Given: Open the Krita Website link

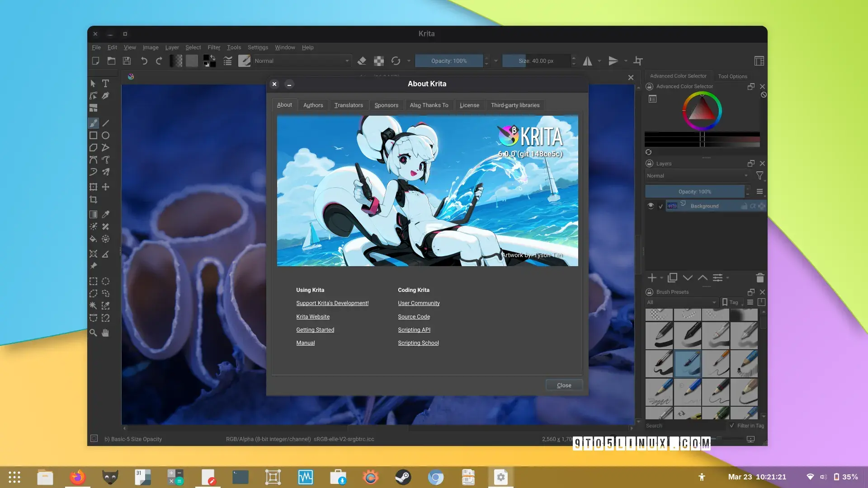Looking at the screenshot, I should (313, 317).
